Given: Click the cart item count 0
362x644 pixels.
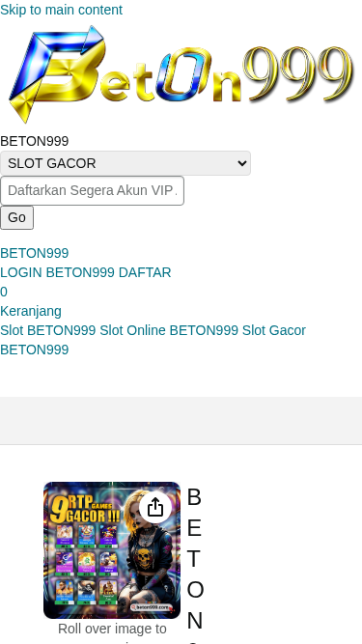Looking at the screenshot, I should pos(4,292).
